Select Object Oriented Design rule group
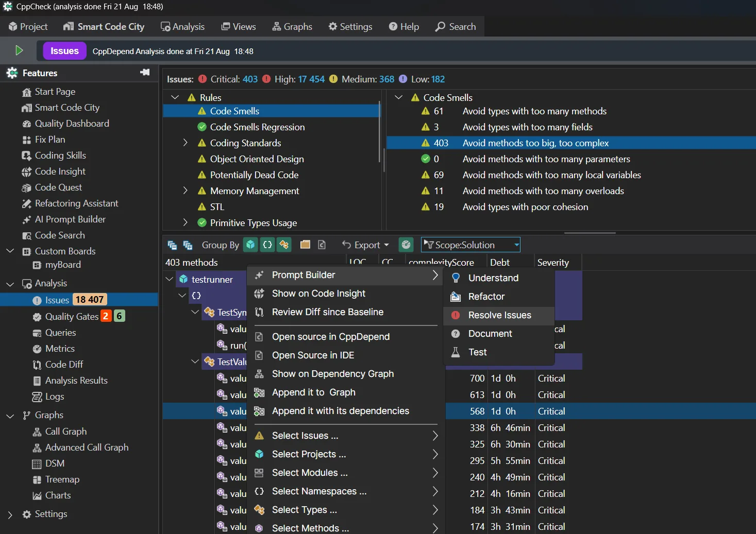Screen dimensions: 756x534 pos(257,159)
